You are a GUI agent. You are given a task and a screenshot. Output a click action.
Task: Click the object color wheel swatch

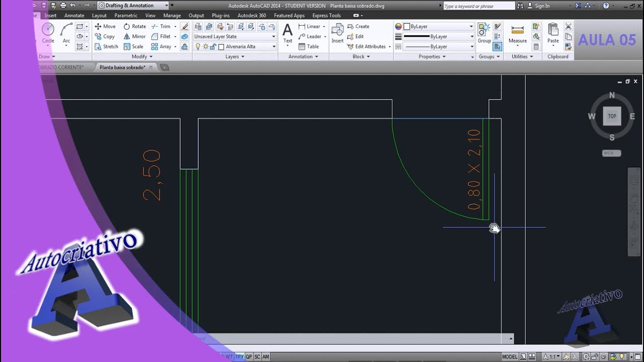point(398,26)
